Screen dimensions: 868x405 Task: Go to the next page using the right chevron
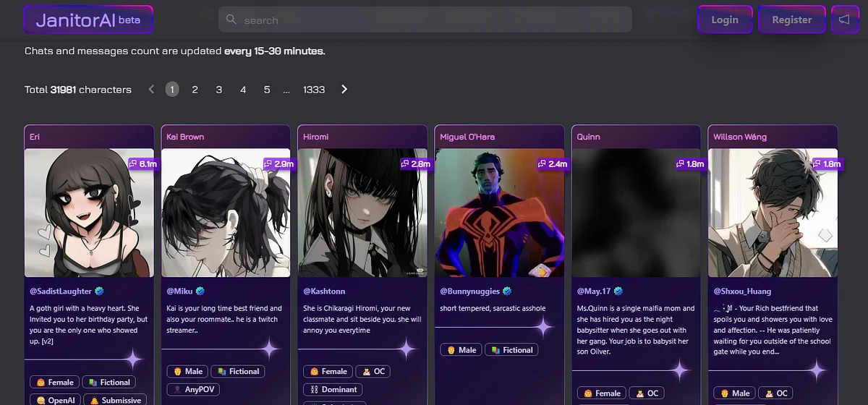click(x=344, y=90)
